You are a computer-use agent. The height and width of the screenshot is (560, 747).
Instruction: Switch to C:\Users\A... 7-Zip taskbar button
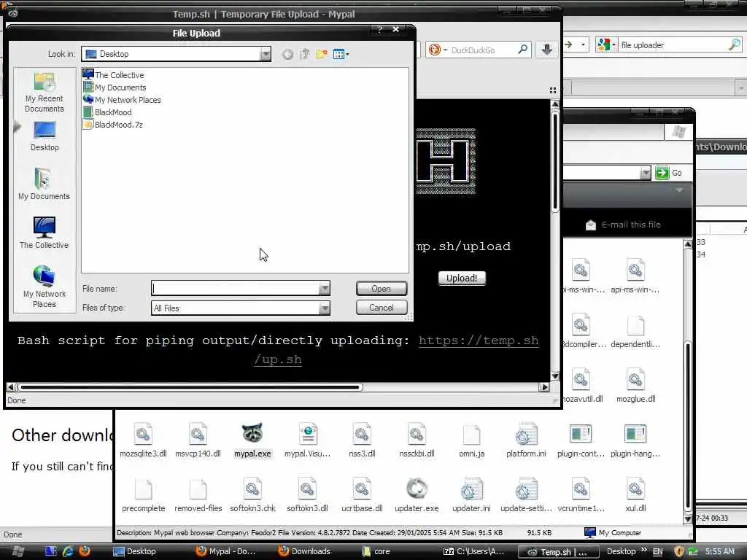(x=474, y=551)
